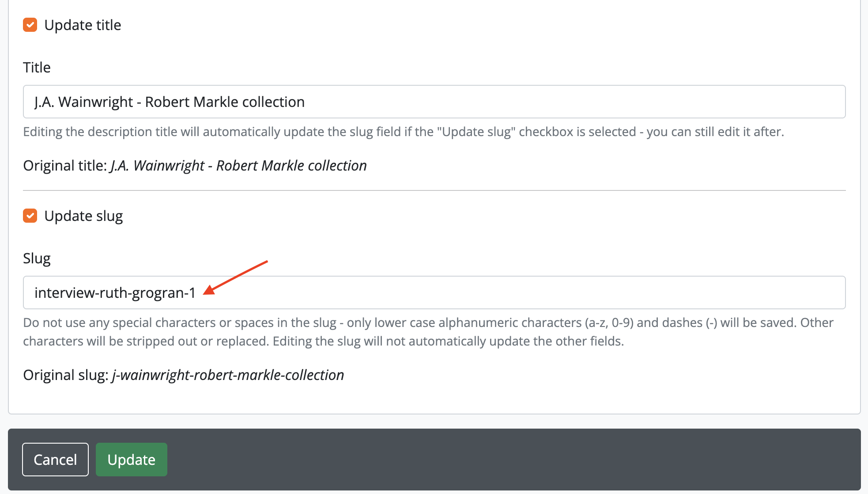Uncheck the Update title checkbox
This screenshot has width=868, height=494.
(x=30, y=25)
